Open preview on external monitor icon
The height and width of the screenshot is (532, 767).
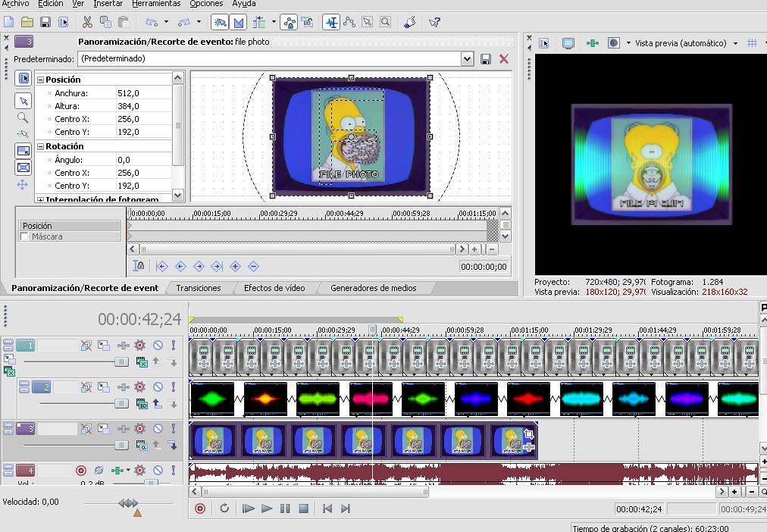(x=568, y=43)
